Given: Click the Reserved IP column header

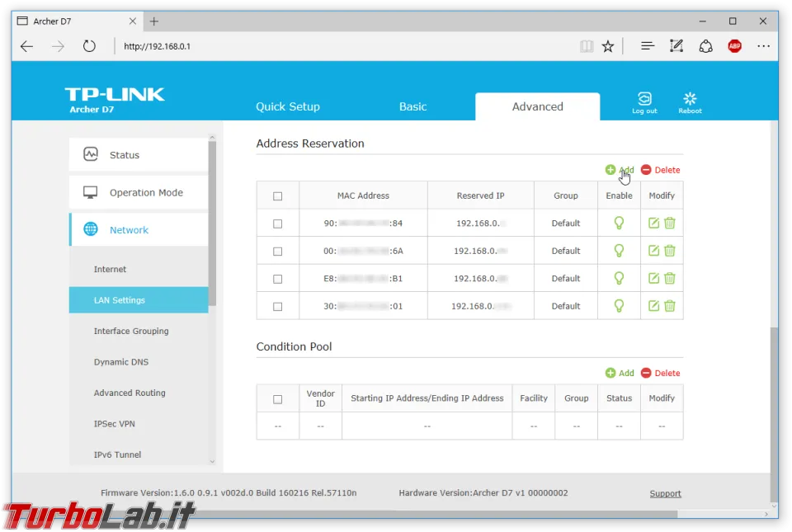Looking at the screenshot, I should tap(480, 195).
